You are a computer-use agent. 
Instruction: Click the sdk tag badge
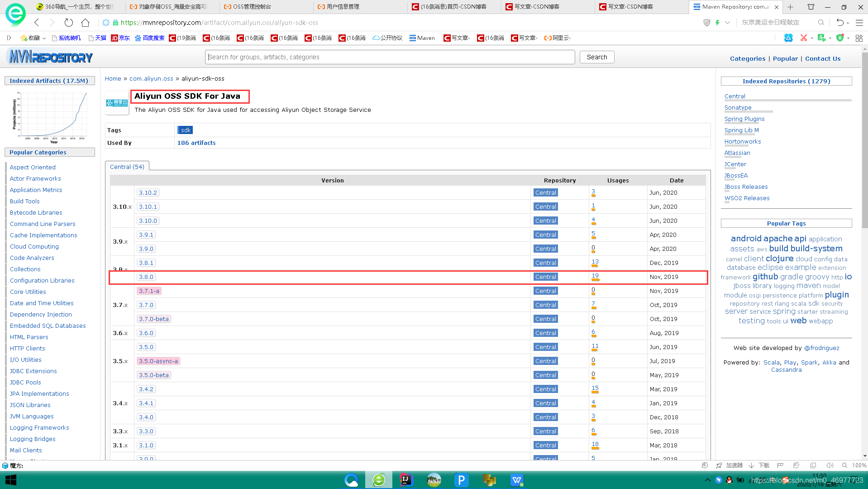tap(186, 130)
